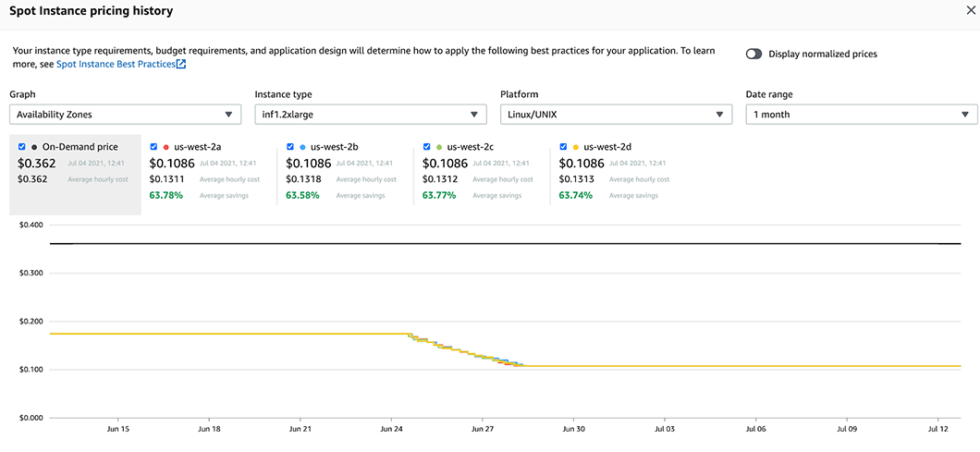Close the Spot Instance pricing history dialog
980x452 pixels.
[970, 10]
